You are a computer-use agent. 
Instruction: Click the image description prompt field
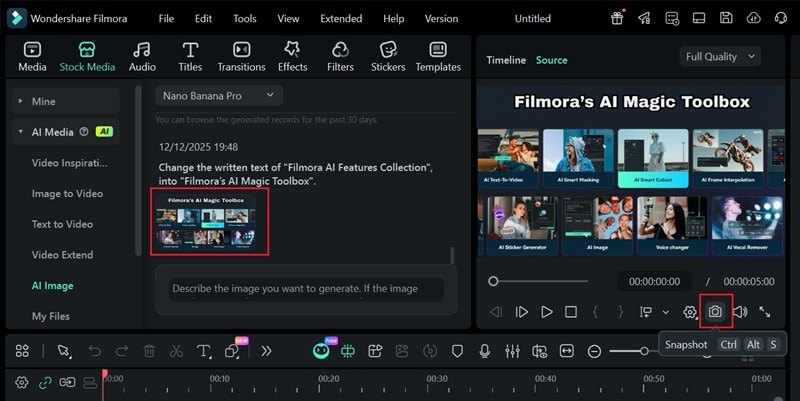pos(306,289)
